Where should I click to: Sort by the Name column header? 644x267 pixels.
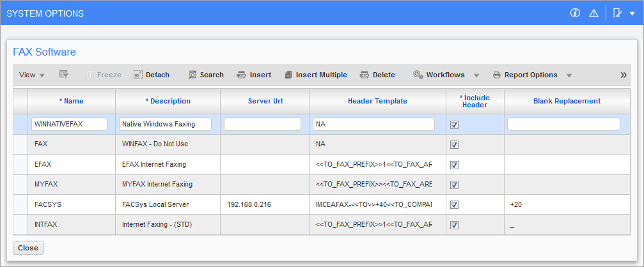point(72,102)
